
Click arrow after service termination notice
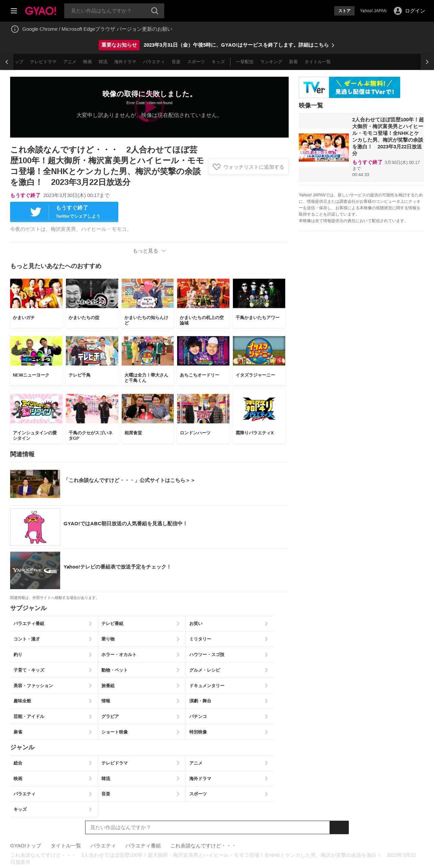pos(333,45)
